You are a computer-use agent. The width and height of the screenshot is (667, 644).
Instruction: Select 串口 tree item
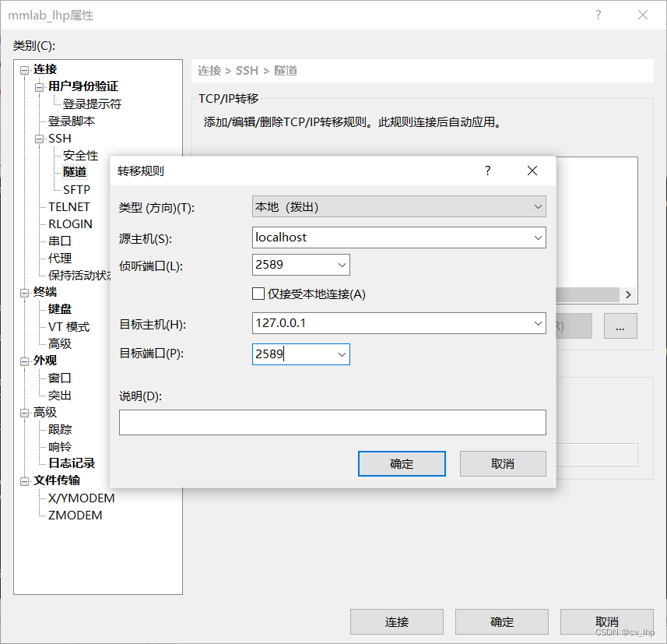pos(60,241)
